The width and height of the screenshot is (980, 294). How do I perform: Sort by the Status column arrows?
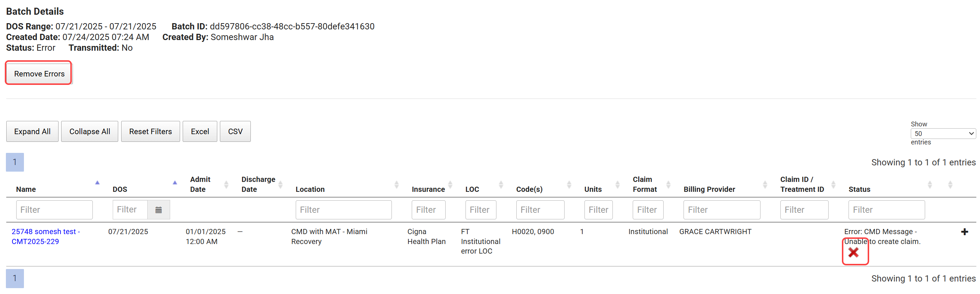(x=930, y=184)
